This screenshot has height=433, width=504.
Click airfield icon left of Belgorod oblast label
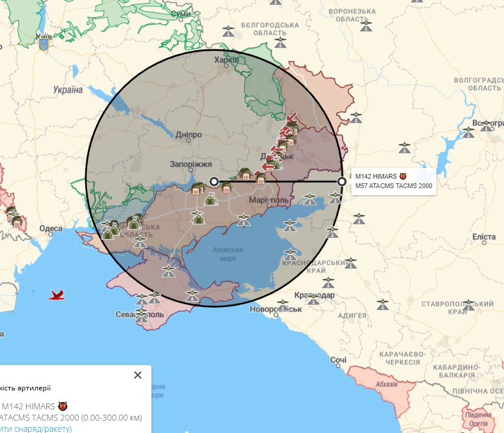(228, 31)
